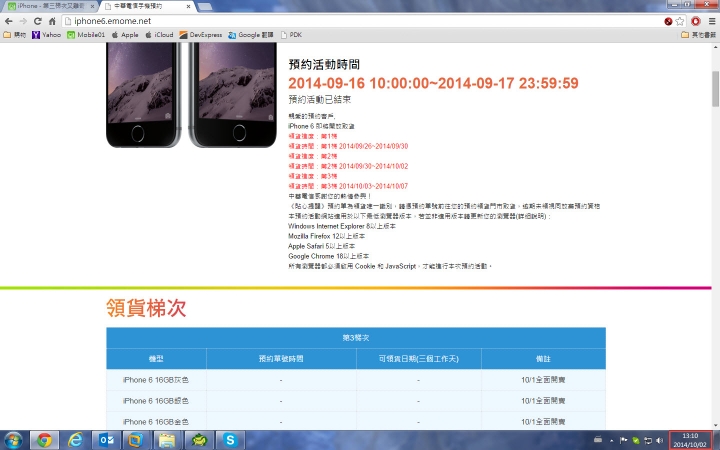Open the green frog app on taskbar

tap(199, 440)
